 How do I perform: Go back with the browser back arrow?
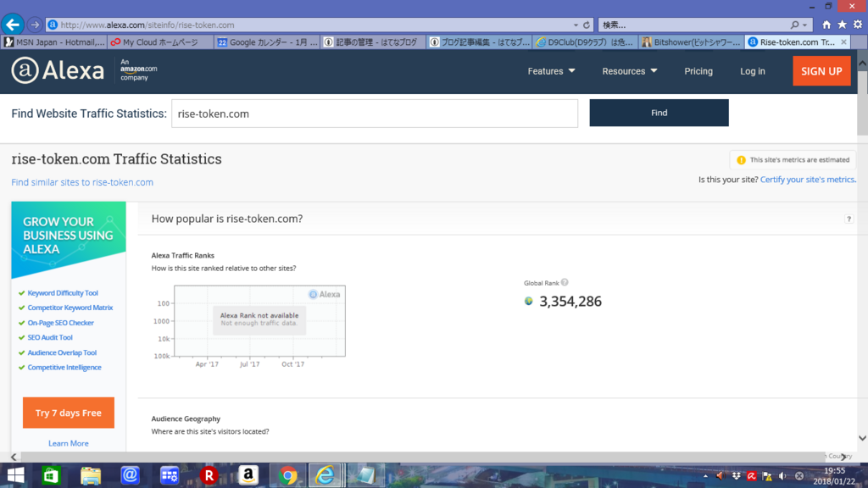[12, 25]
